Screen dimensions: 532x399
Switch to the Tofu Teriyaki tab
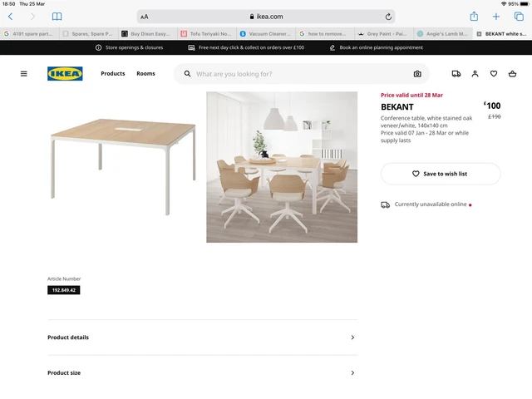pyautogui.click(x=207, y=34)
